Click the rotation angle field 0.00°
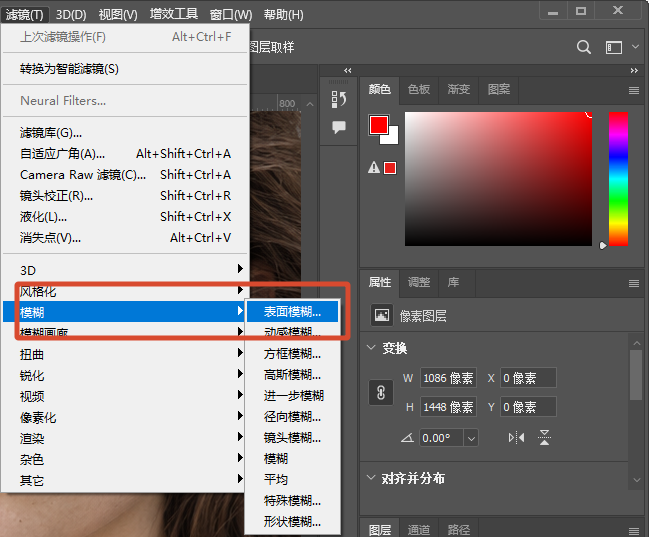 (x=442, y=438)
